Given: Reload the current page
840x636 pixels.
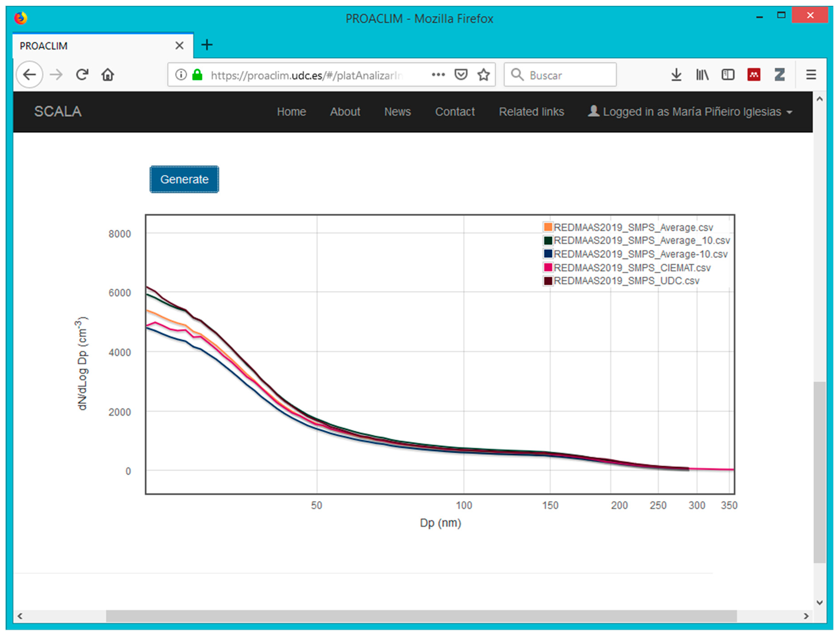Looking at the screenshot, I should point(82,75).
